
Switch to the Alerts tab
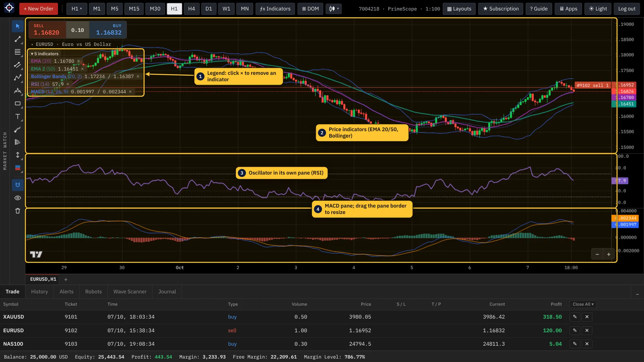(x=67, y=292)
